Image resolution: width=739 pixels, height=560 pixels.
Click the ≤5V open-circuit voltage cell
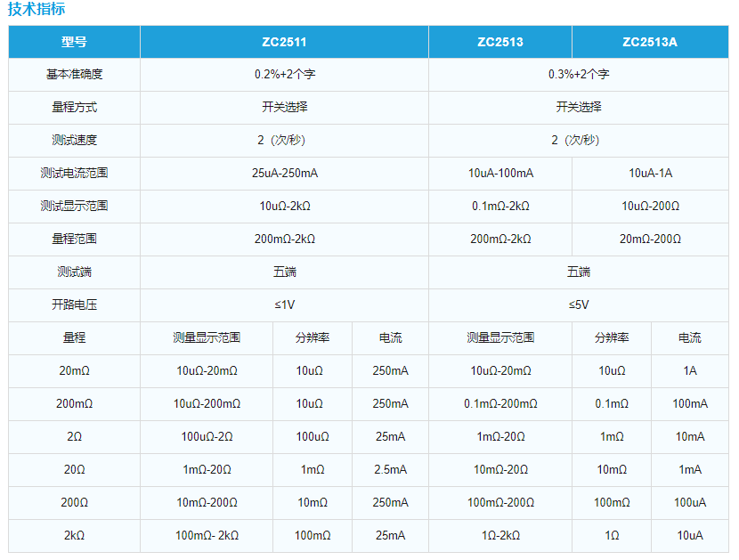pos(579,305)
